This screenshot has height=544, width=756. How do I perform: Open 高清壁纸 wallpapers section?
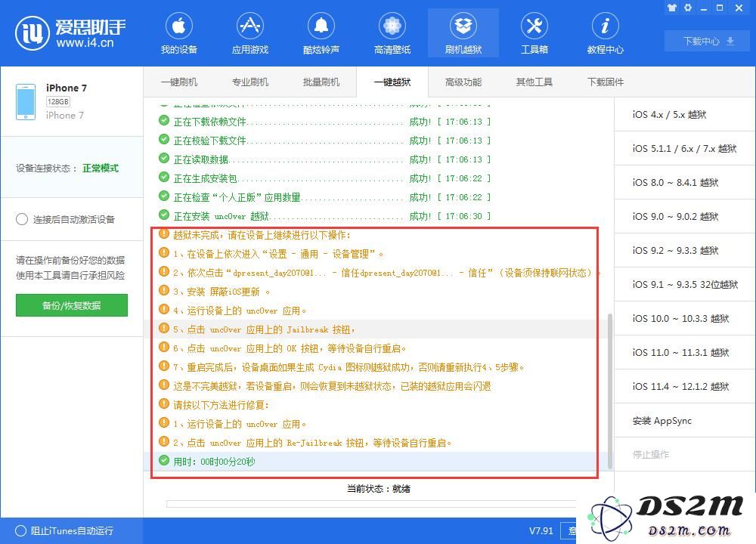392,33
